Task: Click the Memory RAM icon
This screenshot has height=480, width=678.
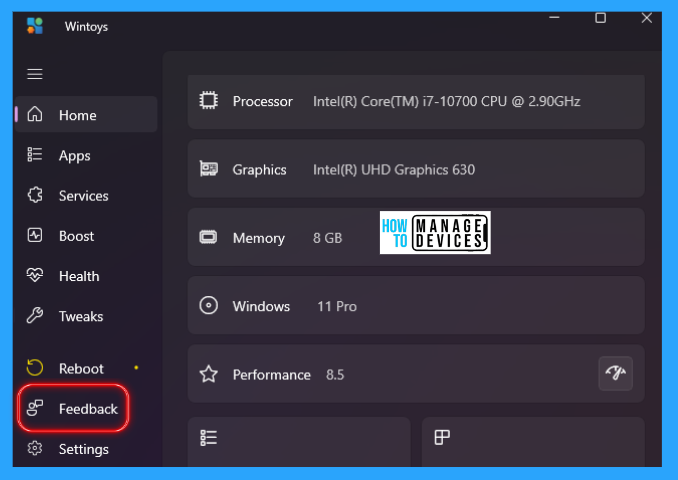Action: [208, 237]
